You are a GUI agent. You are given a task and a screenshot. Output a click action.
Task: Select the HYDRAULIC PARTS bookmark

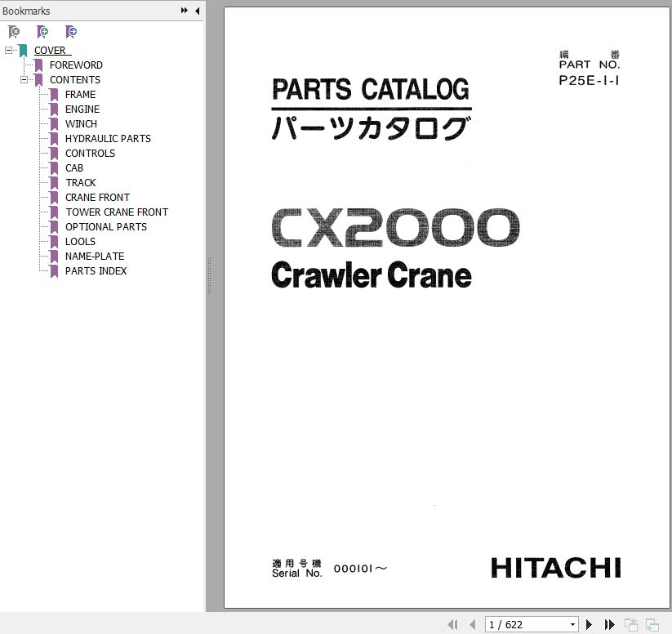pos(108,139)
